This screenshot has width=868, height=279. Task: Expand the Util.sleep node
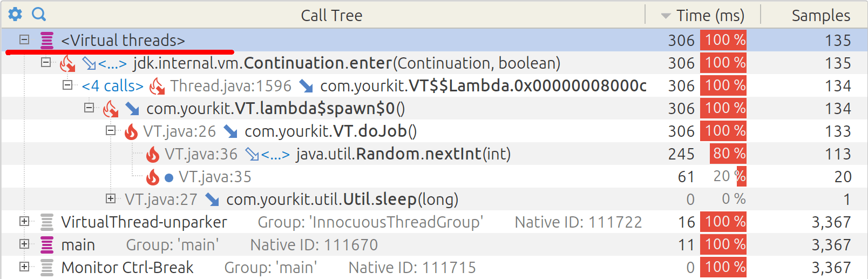(111, 198)
